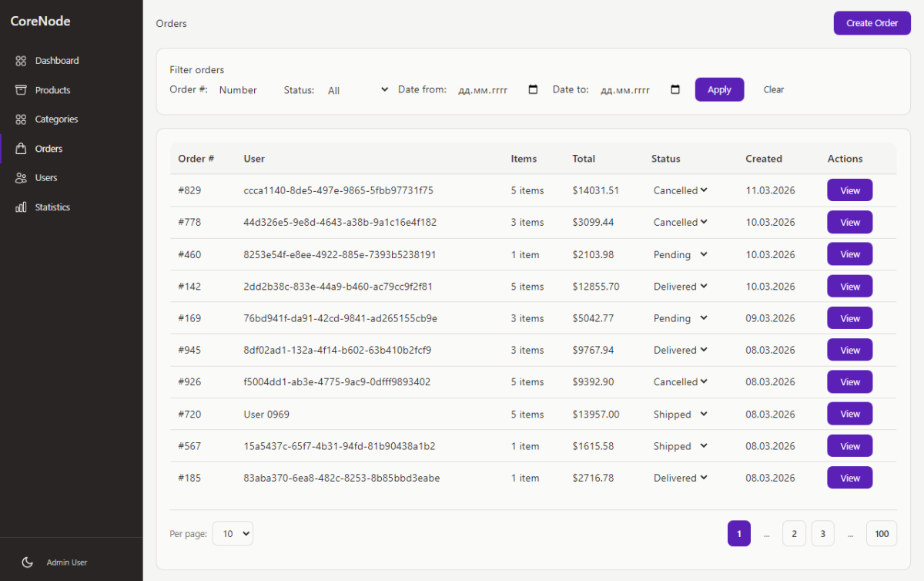View details of order #460

pyautogui.click(x=849, y=254)
